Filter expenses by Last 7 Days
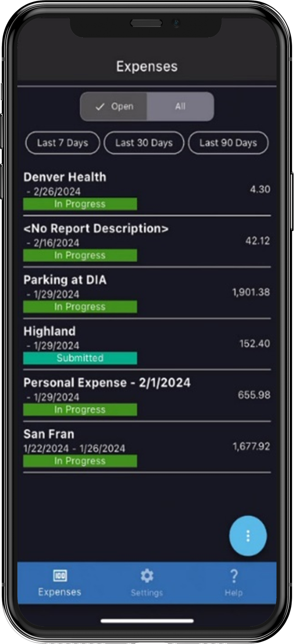The height and width of the screenshot is (644, 294). point(62,143)
